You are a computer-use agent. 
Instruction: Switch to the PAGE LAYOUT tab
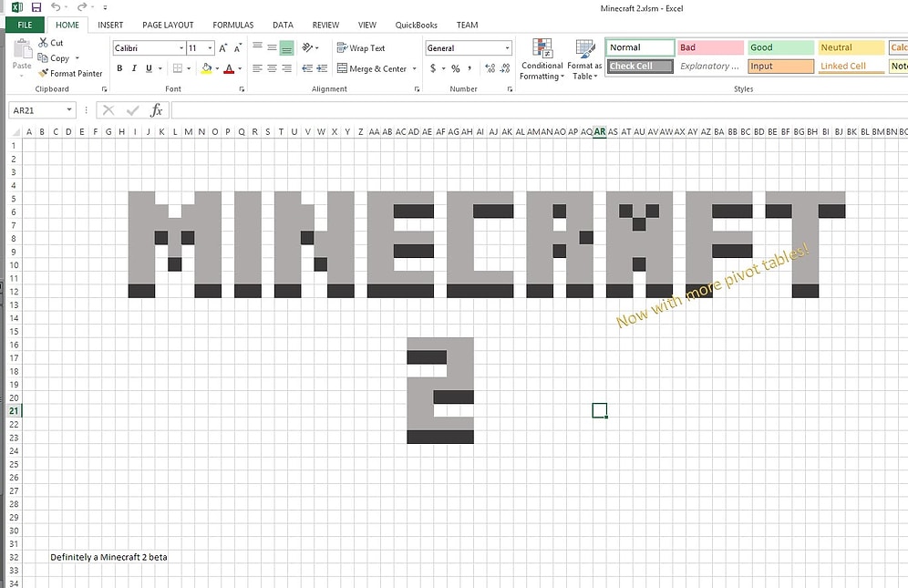pos(168,25)
